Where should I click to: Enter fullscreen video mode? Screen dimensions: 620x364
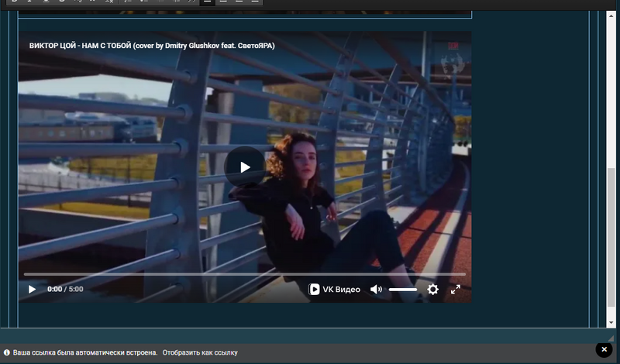tap(456, 290)
